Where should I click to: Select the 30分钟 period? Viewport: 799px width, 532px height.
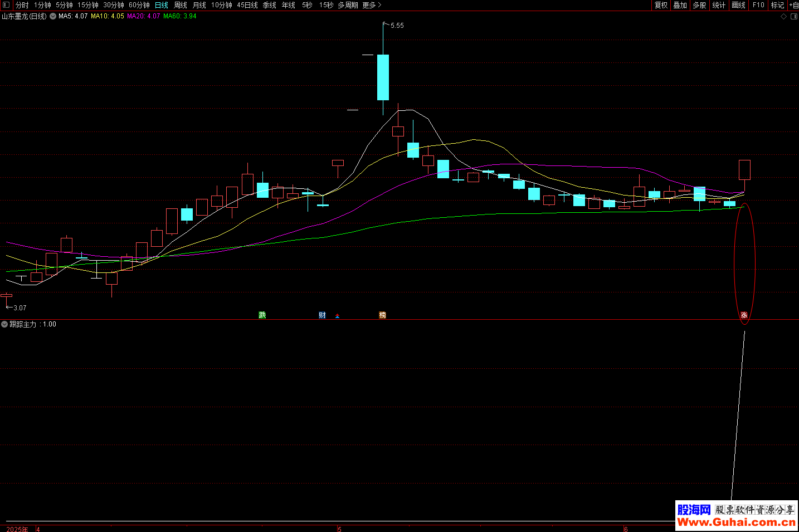coord(114,5)
